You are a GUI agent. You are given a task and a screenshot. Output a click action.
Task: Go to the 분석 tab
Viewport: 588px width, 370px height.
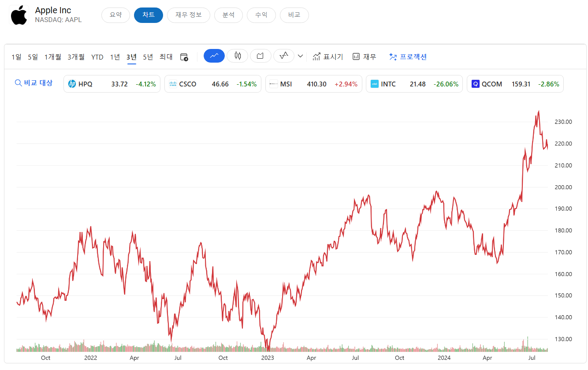click(x=228, y=15)
